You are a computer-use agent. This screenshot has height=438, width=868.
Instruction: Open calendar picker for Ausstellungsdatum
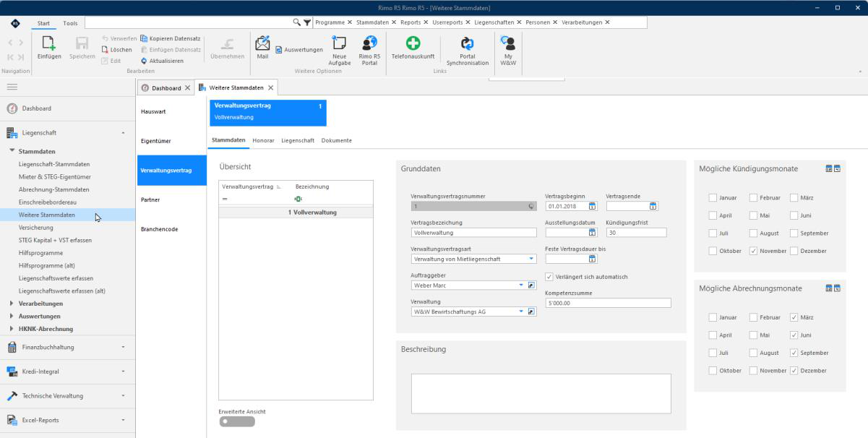click(592, 232)
